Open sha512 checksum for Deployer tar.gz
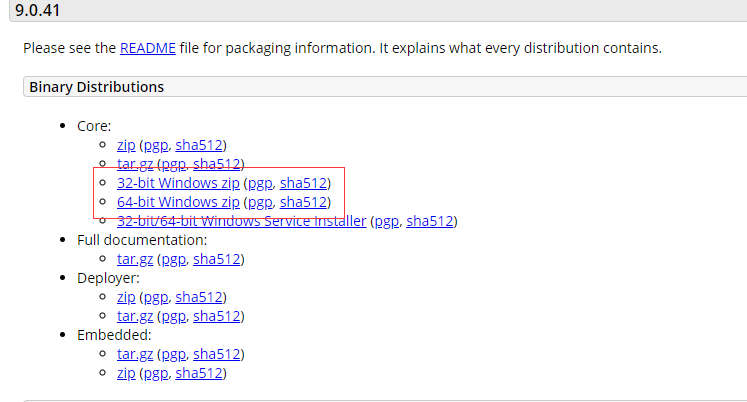This screenshot has width=747, height=402. coord(218,316)
